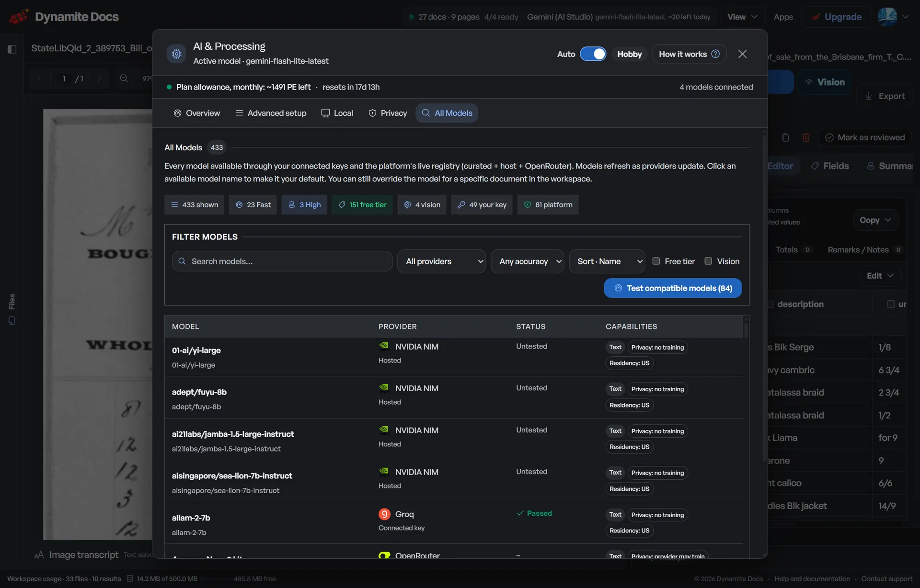920x588 pixels.
Task: Open the All providers dropdown
Action: (441, 261)
